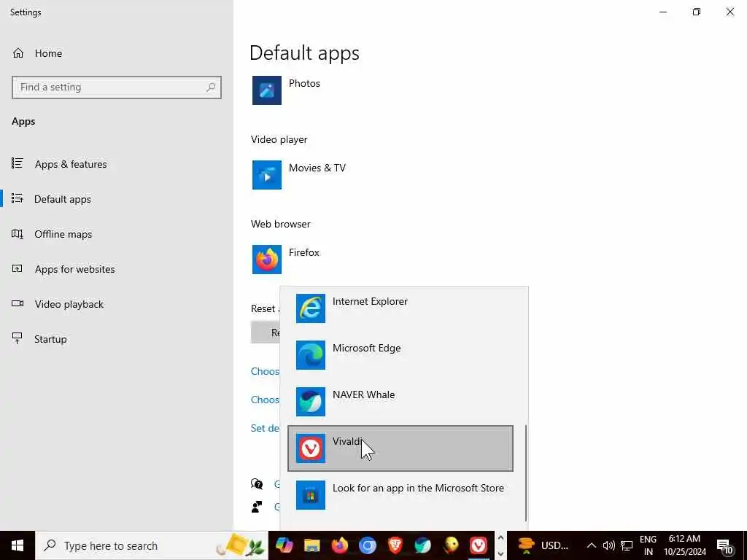
Task: Choose Vivaldi icon in list
Action: coord(311,448)
